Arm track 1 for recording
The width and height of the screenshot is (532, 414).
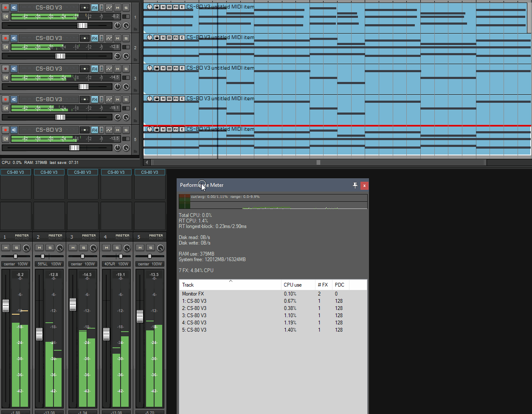tap(6, 8)
